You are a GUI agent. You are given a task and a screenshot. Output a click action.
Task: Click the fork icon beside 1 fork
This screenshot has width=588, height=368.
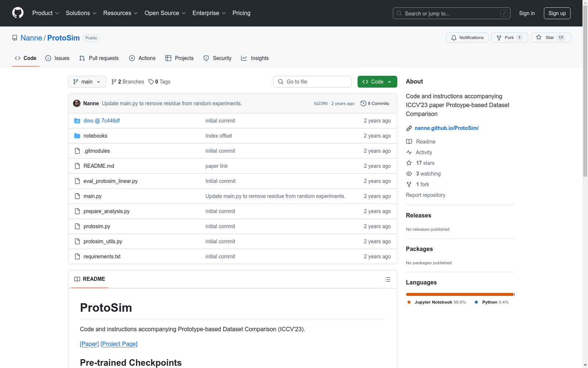point(409,184)
